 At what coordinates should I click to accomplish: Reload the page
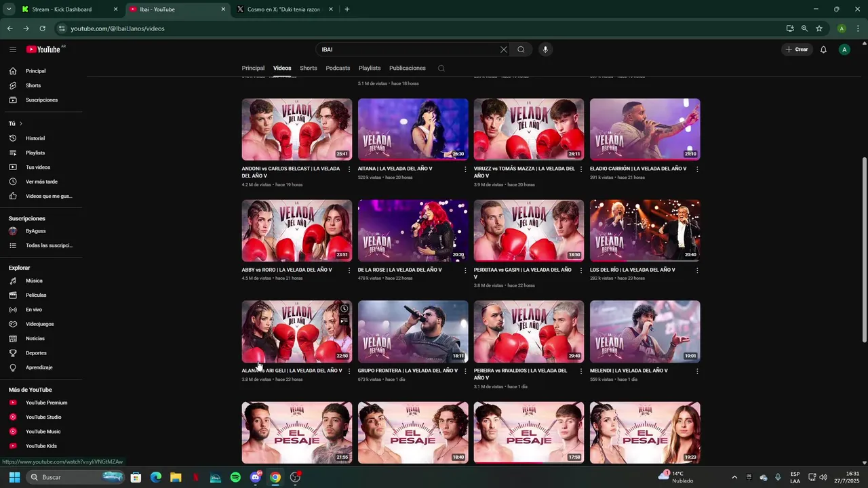42,28
